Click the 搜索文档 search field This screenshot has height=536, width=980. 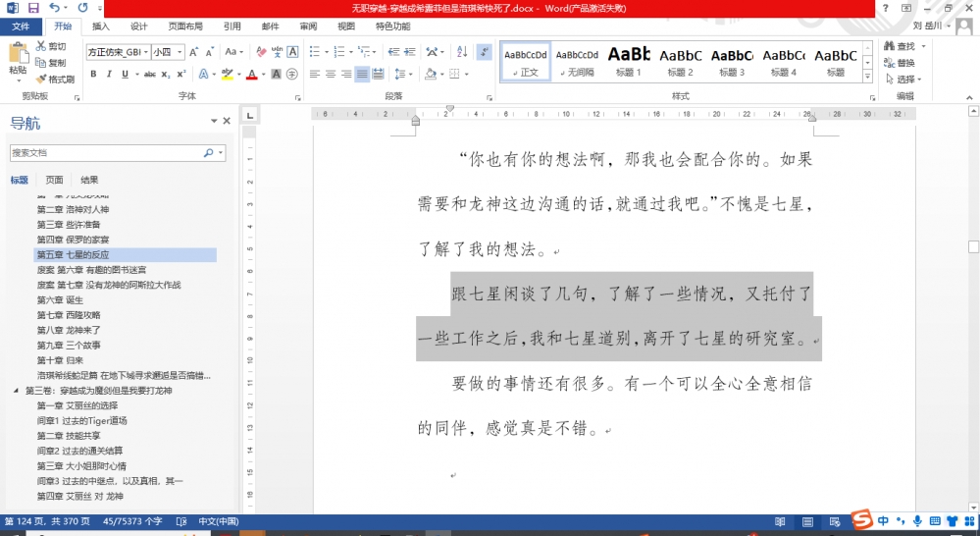tap(106, 152)
